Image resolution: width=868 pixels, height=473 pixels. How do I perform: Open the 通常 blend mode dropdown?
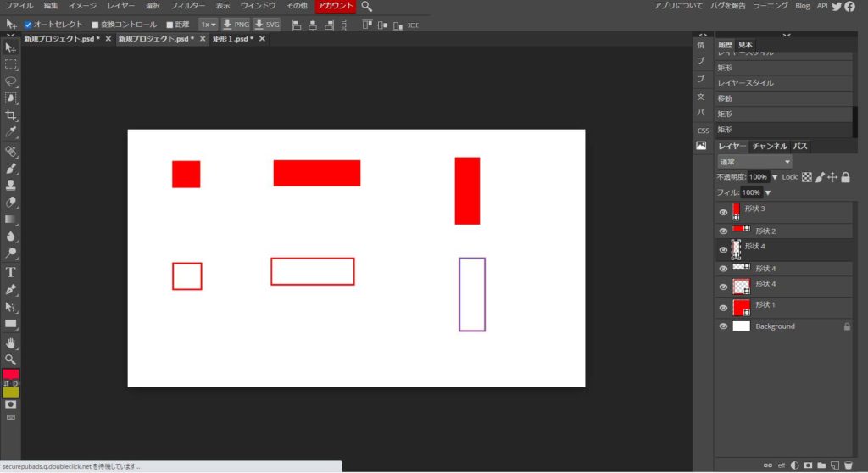point(754,161)
